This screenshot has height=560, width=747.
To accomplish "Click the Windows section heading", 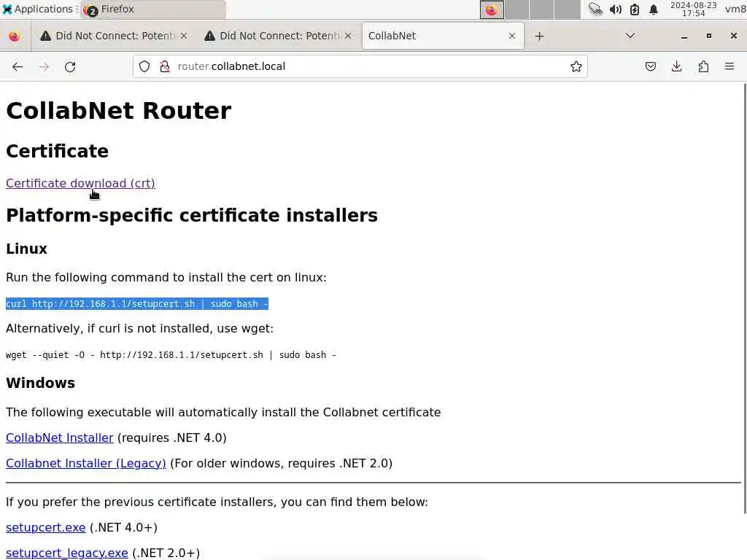I will [x=41, y=383].
